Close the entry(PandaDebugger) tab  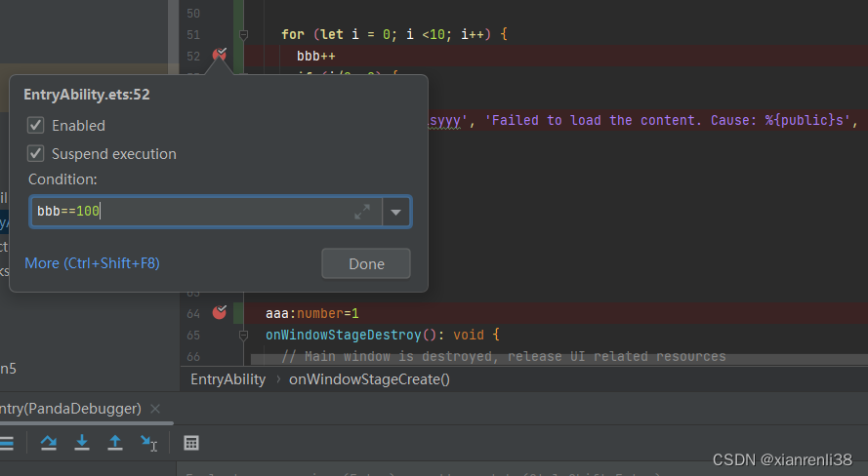(x=155, y=409)
